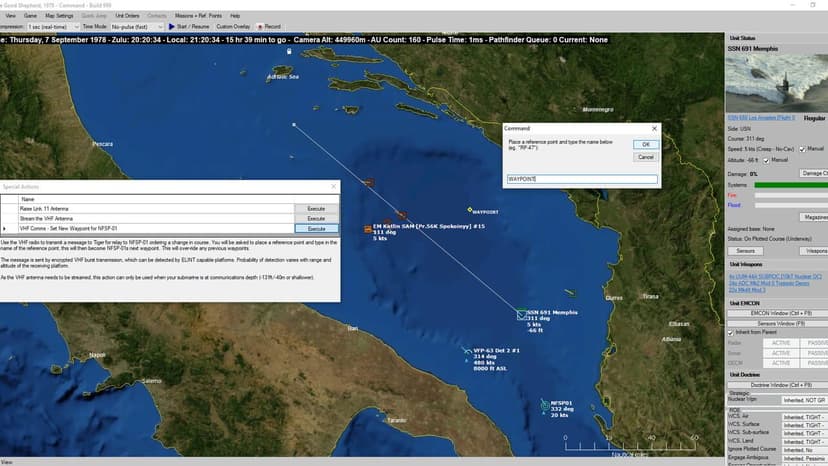Select the NFSP01 unit icon on map
The width and height of the screenshot is (828, 466).
click(545, 406)
